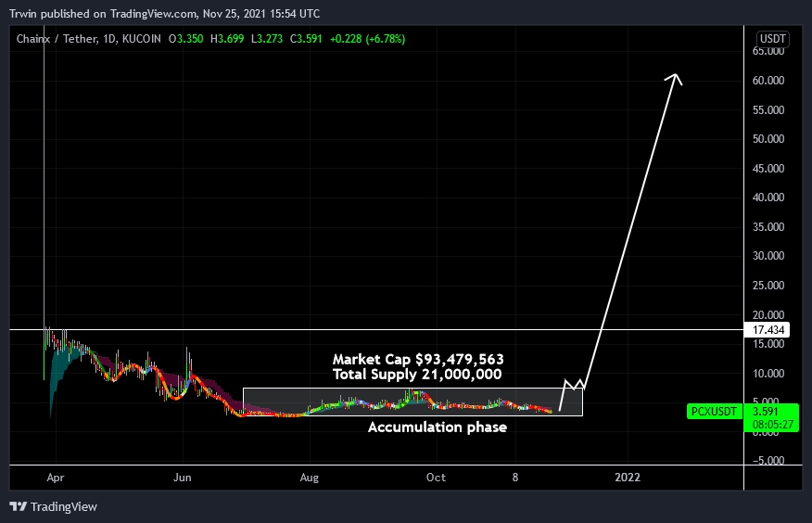Click the close value C3.591

[306, 39]
